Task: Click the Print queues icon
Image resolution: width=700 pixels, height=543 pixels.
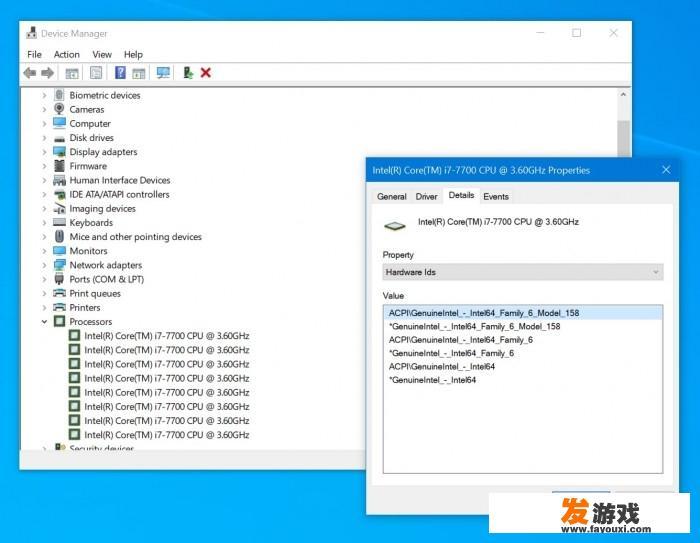Action: coord(59,293)
